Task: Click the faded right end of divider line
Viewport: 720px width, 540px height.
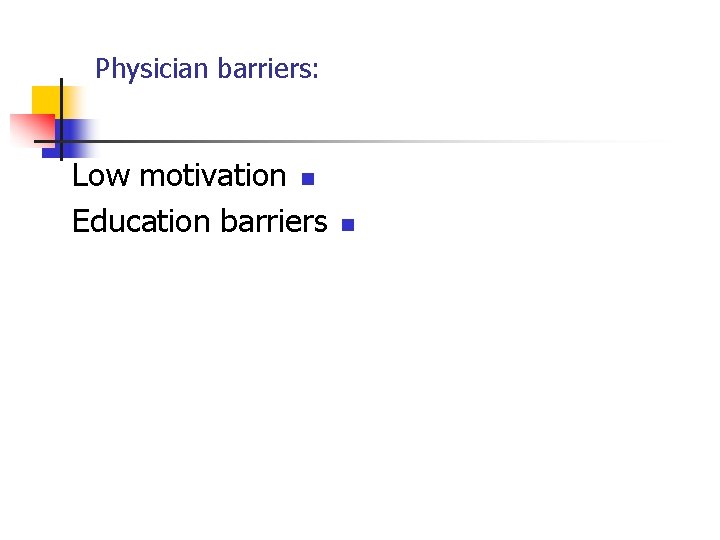Action: point(620,141)
